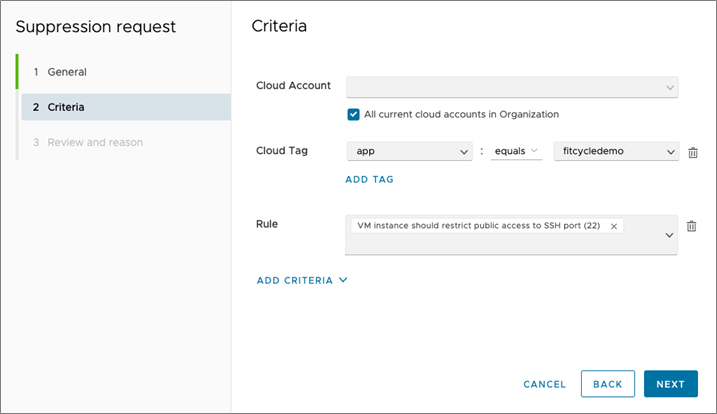
Task: Remove the SSH port rule chip
Action: coord(614,226)
